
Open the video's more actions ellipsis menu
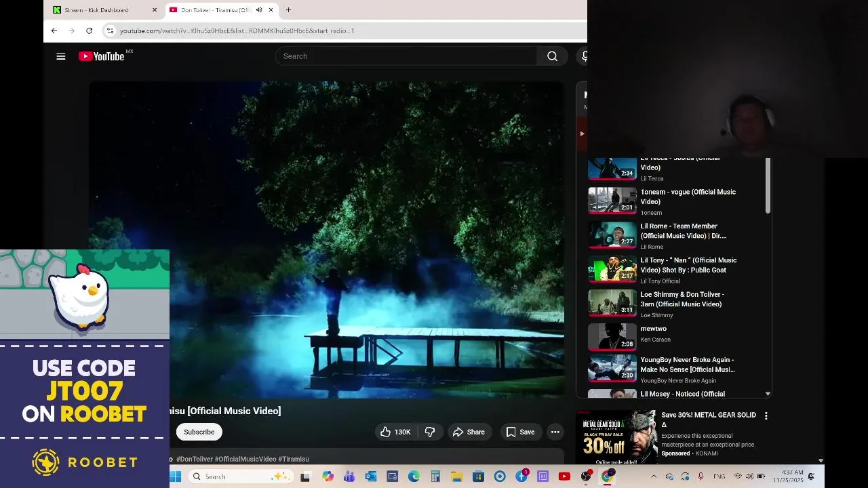point(555,432)
